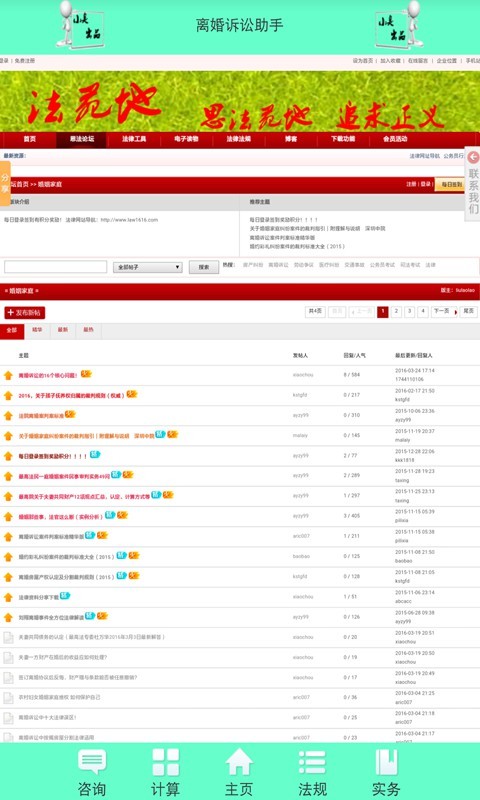Image resolution: width=480 pixels, height=800 pixels.
Task: Expand the 全部帖子 search scope dropdown
Action: (147, 267)
